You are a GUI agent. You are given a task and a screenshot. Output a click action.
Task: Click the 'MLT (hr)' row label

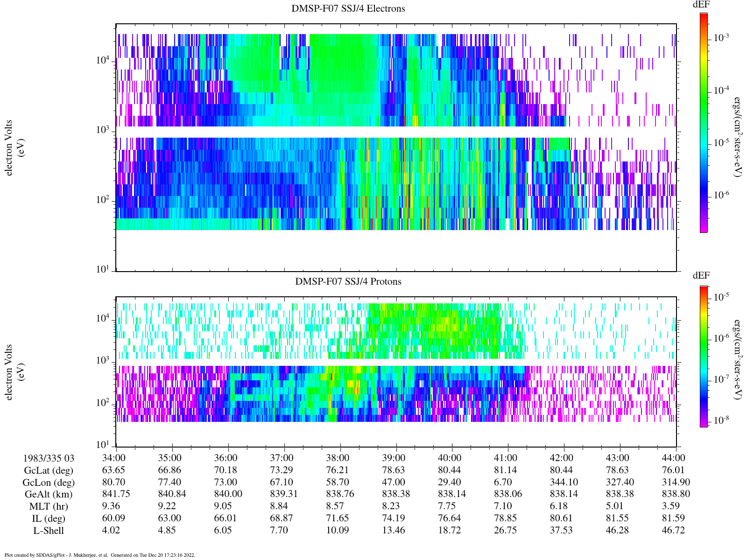click(49, 506)
